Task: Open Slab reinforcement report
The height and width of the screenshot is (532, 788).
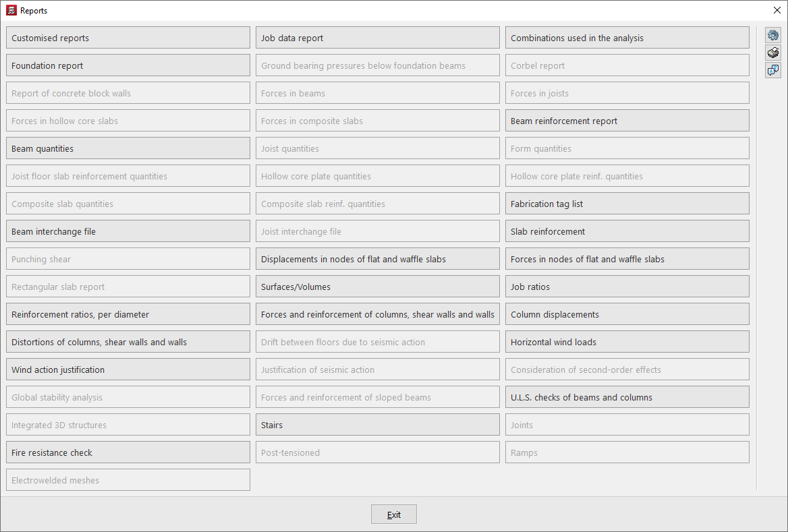Action: (x=627, y=231)
